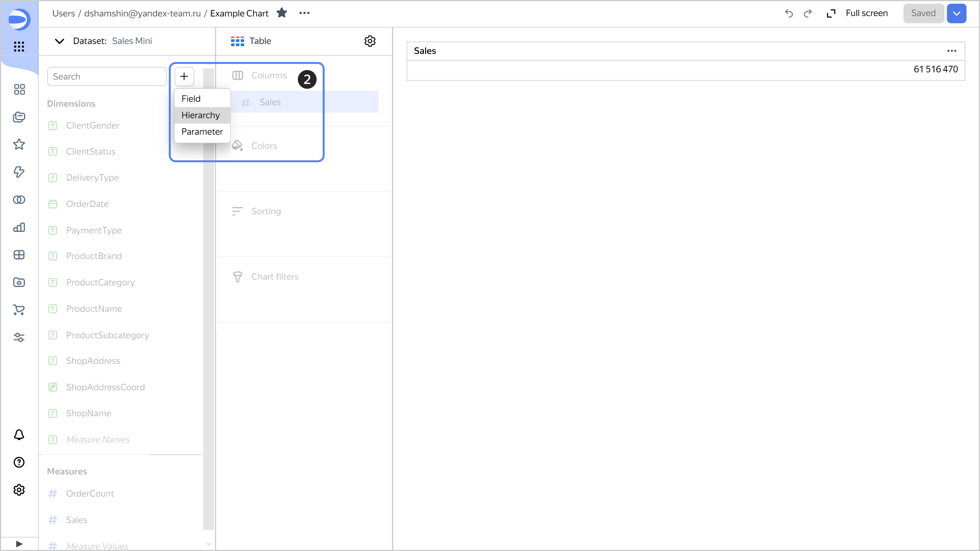Open the alerts bell icon
The image size is (980, 551).
pos(18,435)
